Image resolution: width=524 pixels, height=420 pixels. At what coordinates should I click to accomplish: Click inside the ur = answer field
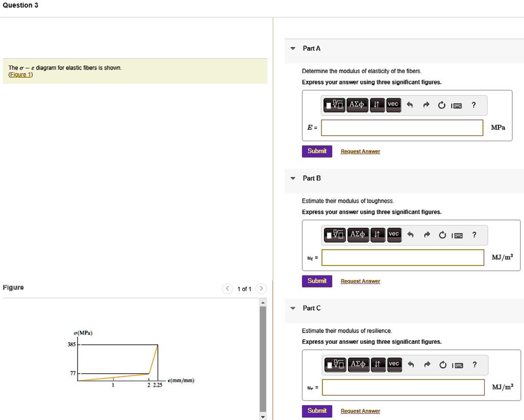click(402, 387)
